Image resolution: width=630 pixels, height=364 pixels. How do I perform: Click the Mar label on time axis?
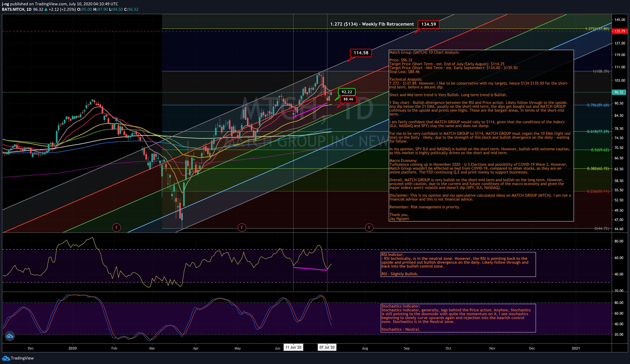tap(152, 348)
